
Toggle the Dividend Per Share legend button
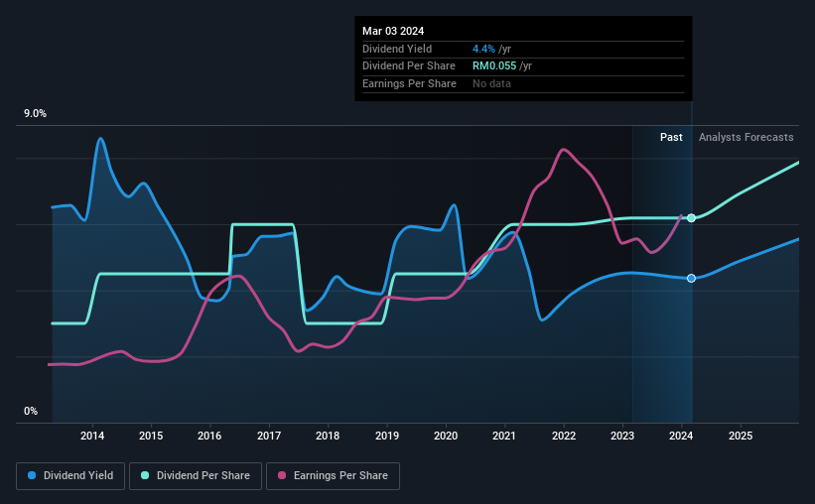pos(196,476)
